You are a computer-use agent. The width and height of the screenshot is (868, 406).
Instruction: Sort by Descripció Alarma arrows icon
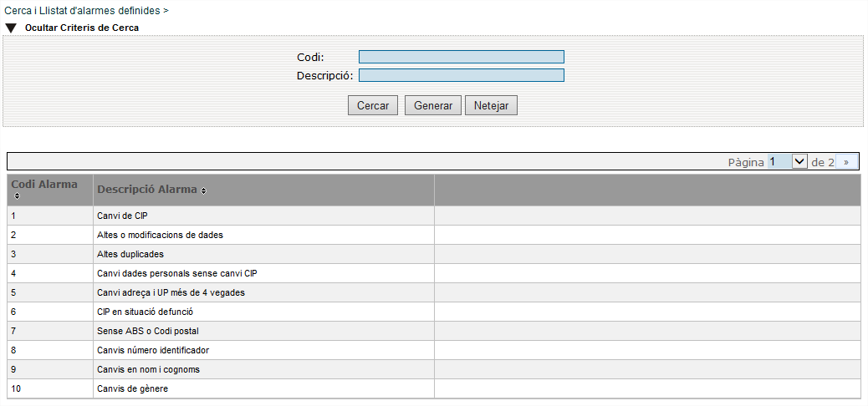pyautogui.click(x=204, y=190)
